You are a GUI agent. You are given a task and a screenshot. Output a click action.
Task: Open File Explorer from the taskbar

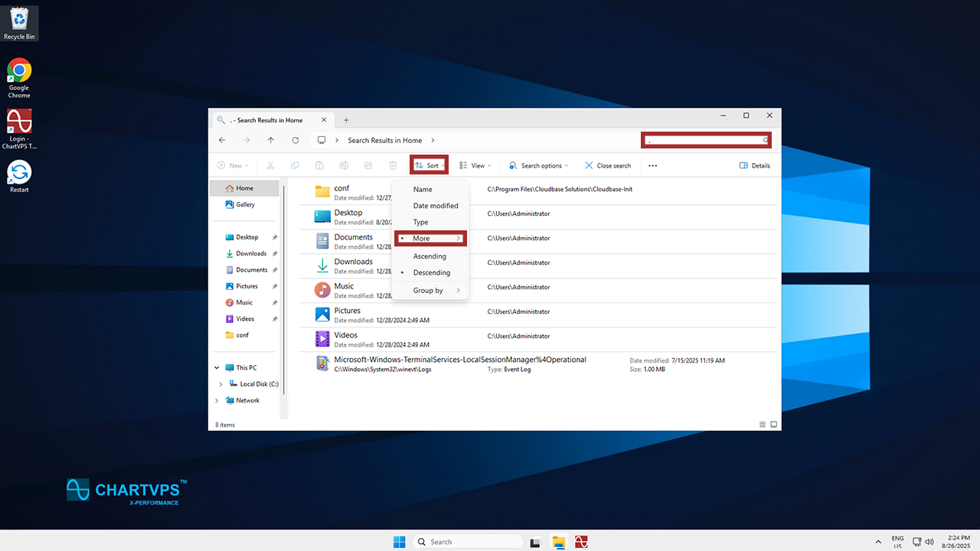coord(559,542)
